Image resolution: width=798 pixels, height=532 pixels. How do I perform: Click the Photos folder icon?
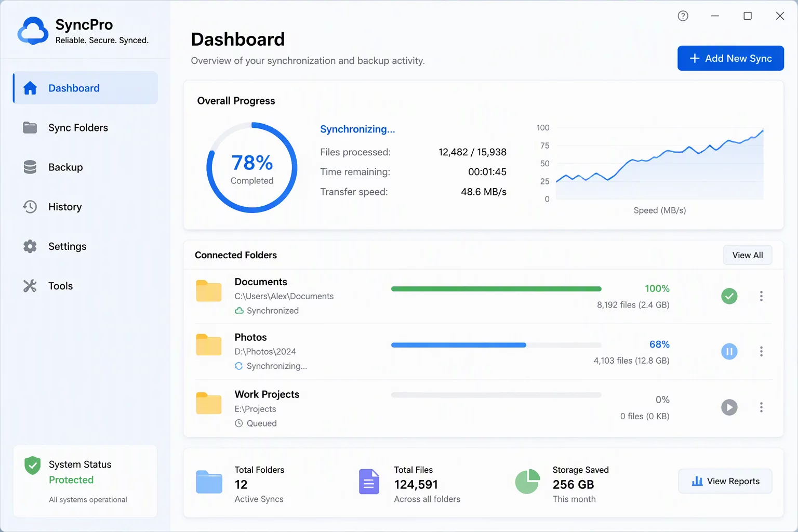point(209,345)
